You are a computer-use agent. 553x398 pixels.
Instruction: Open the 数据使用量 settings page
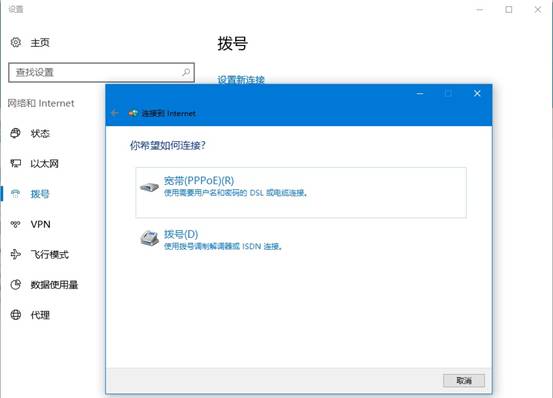pyautogui.click(x=54, y=284)
